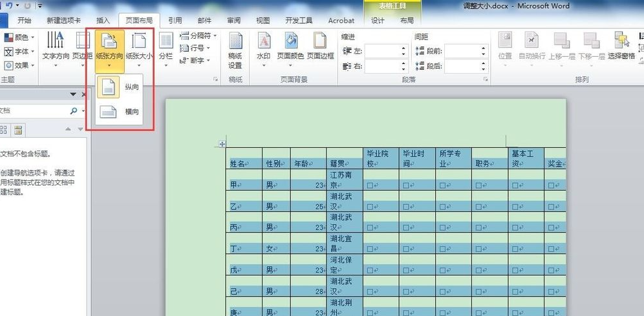644x316 pixels.
Task: Open the 段落 paragraph dialog launcher
Action: point(486,79)
